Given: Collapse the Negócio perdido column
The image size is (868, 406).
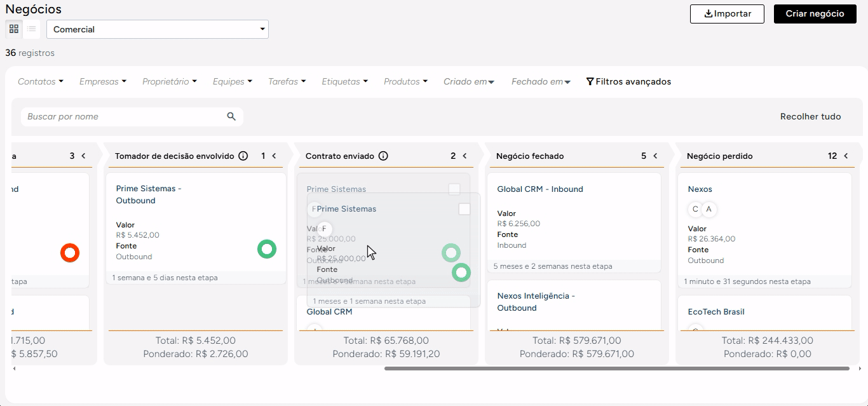Looking at the screenshot, I should pos(846,156).
